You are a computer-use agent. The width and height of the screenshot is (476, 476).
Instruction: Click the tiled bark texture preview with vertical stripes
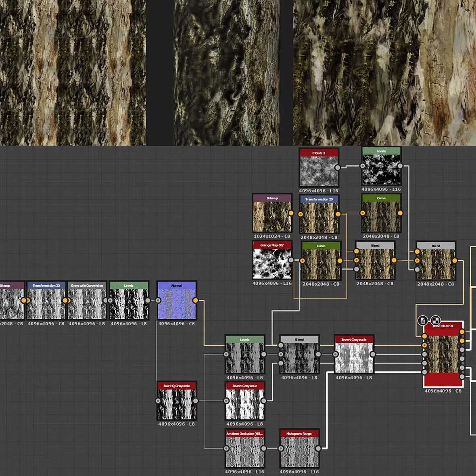coord(73,73)
